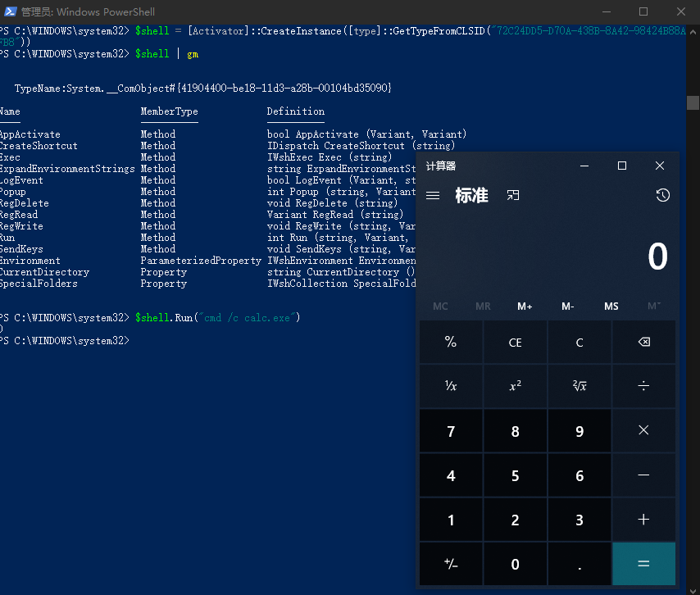The width and height of the screenshot is (700, 595).
Task: Click the plus/minus sign toggle key
Action: [x=451, y=564]
